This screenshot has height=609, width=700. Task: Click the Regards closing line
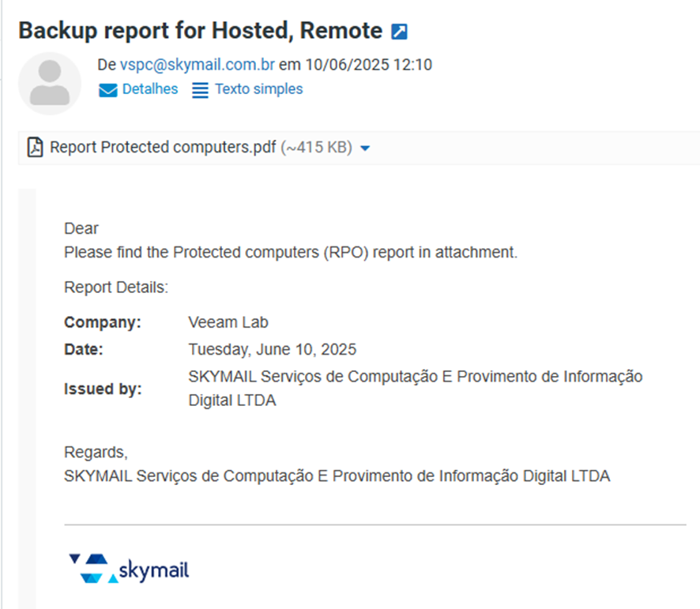point(95,453)
